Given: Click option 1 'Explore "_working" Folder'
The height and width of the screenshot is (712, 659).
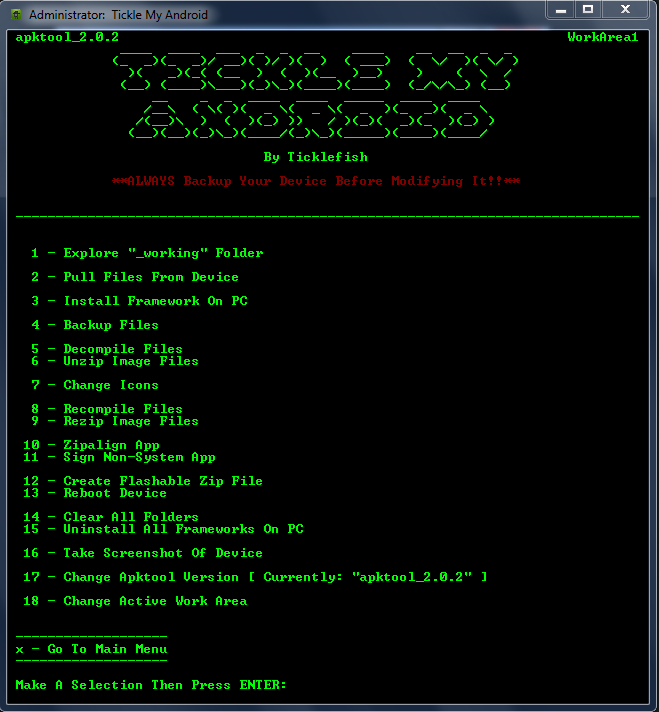Looking at the screenshot, I should click(147, 253).
